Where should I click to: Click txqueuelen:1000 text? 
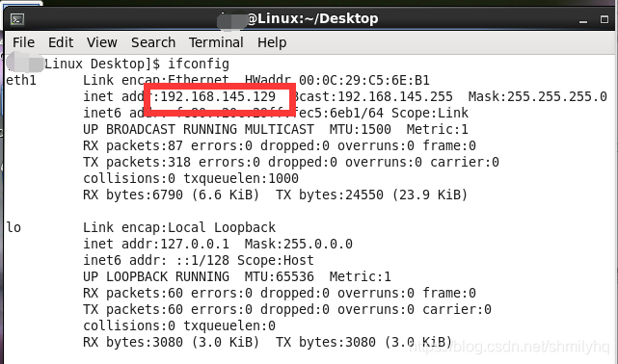[x=241, y=178]
